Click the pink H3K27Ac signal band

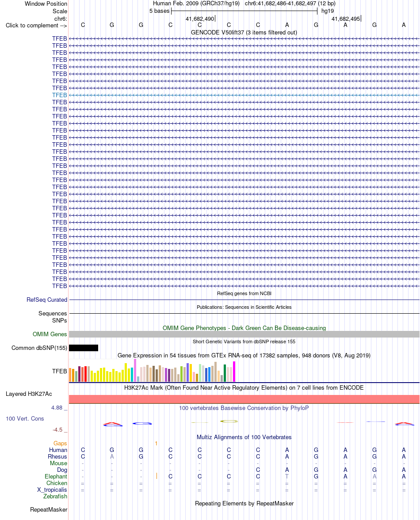coord(244,399)
